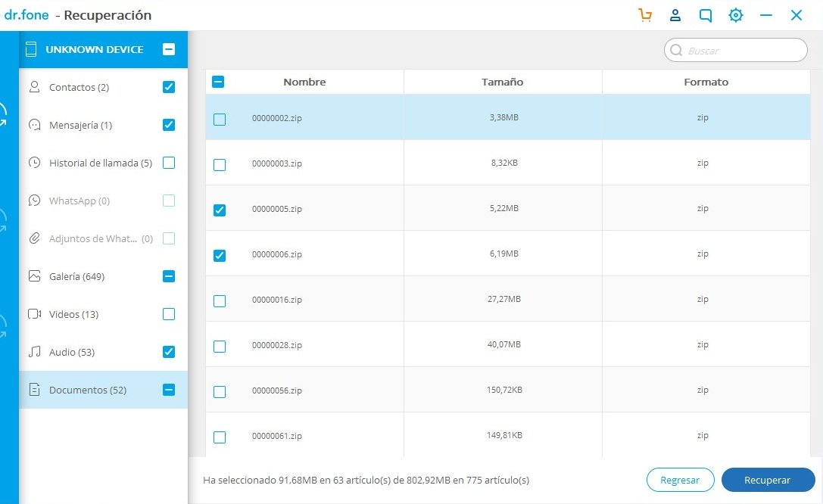Select file name 00000061.zip
Image resolution: width=823 pixels, height=504 pixels.
[x=276, y=436]
